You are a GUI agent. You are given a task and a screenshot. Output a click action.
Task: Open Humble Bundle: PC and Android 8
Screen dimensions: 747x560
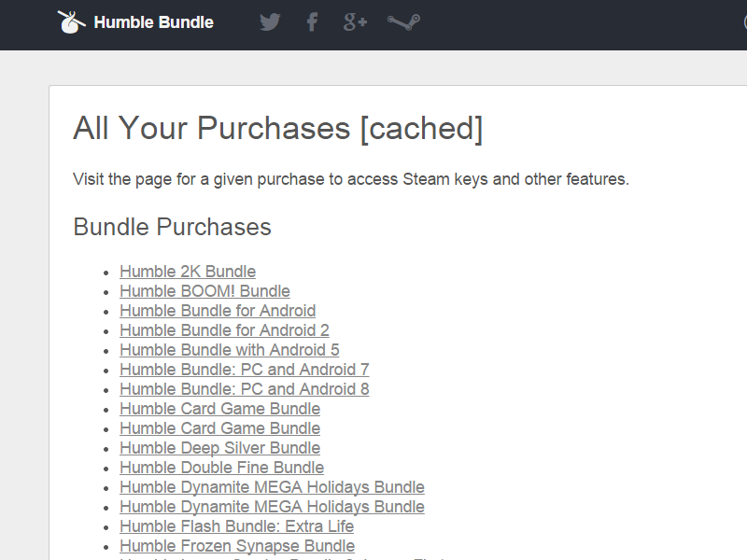click(245, 389)
